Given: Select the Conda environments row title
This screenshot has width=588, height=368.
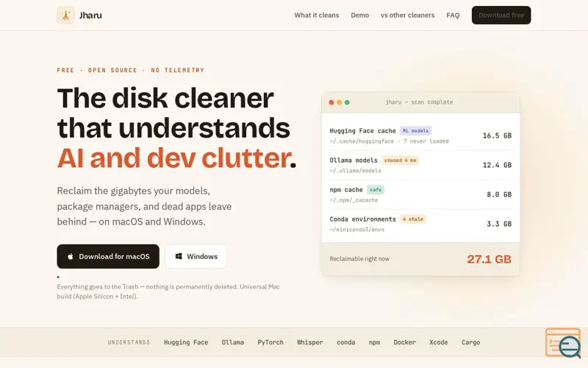Looking at the screenshot, I should pos(362,219).
